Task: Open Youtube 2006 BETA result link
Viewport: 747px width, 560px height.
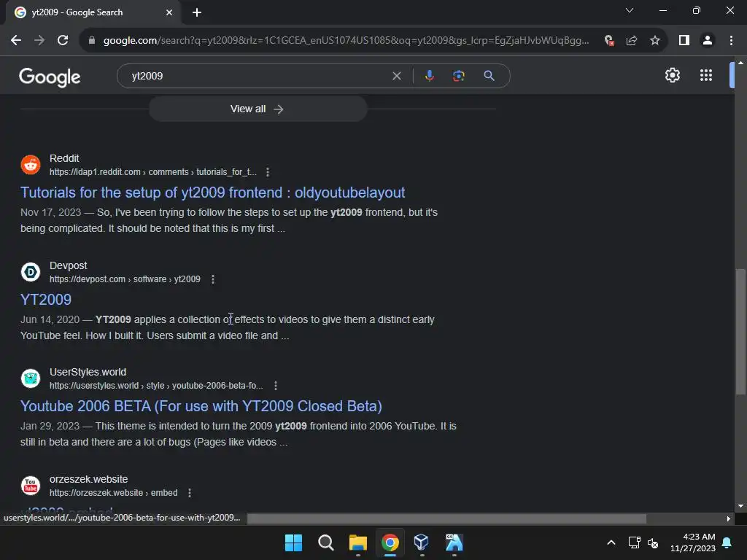Action: (201, 406)
